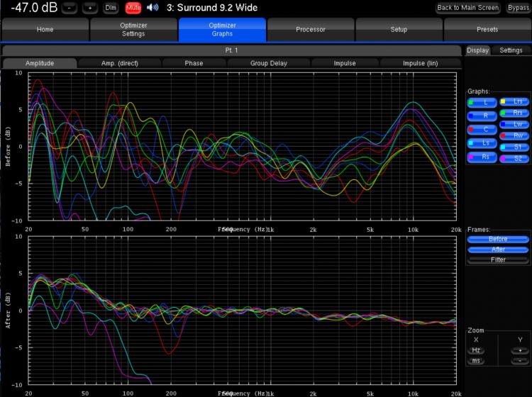Switch to the Phase graph tab
This screenshot has width=532, height=397.
tap(194, 63)
